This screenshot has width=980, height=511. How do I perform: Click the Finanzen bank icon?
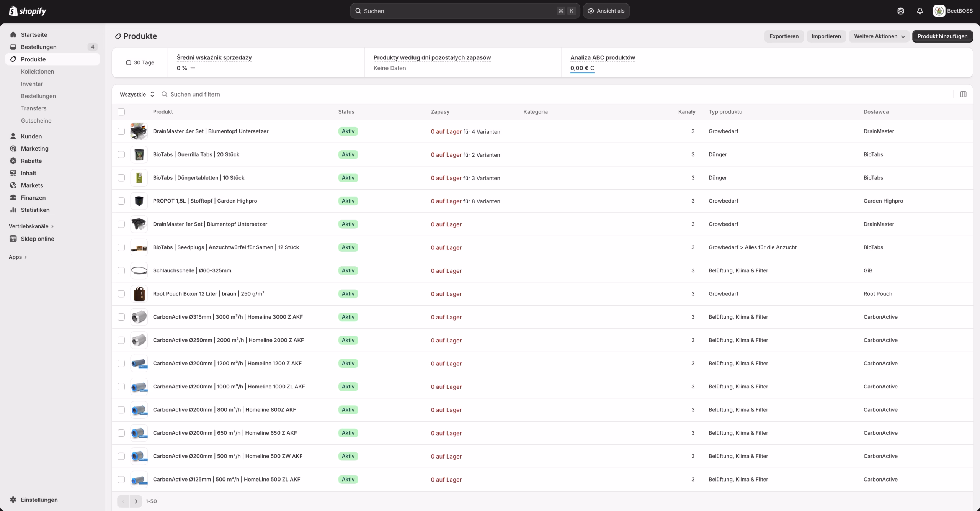pyautogui.click(x=13, y=197)
